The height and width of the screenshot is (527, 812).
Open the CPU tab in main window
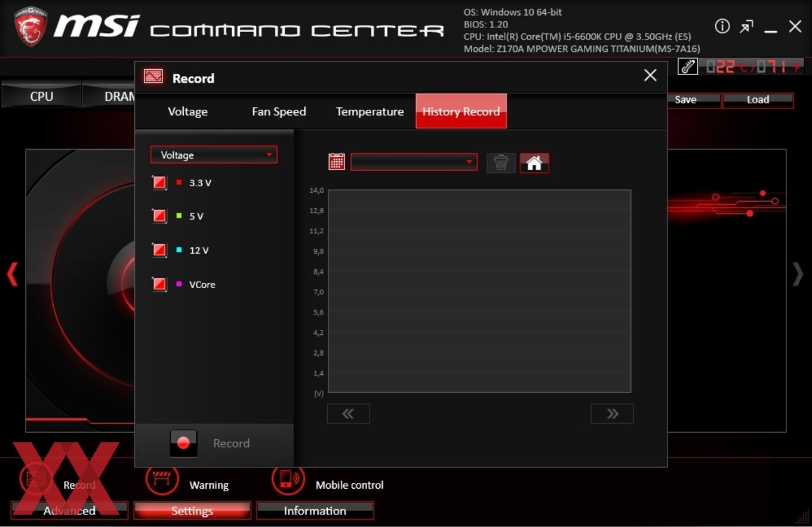41,95
